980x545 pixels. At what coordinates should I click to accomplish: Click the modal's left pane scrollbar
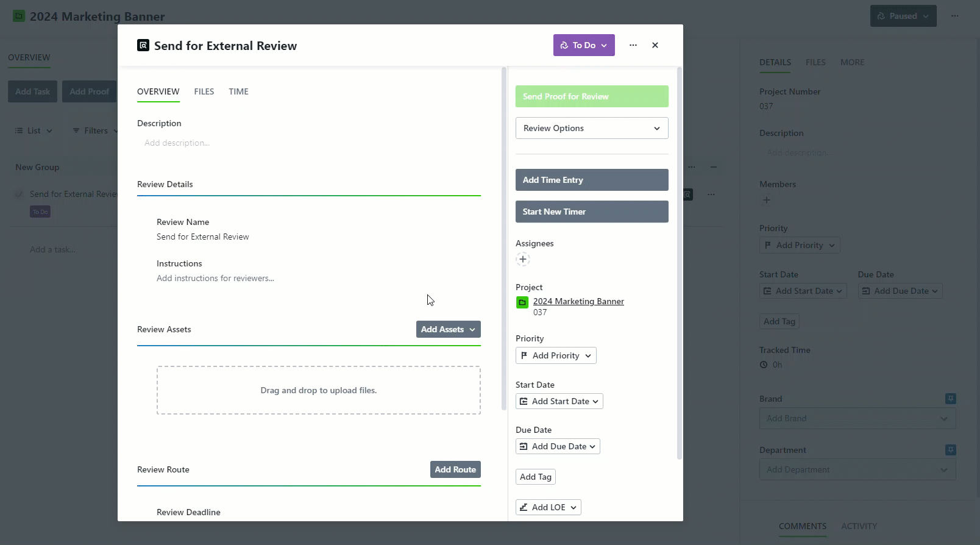click(x=503, y=238)
